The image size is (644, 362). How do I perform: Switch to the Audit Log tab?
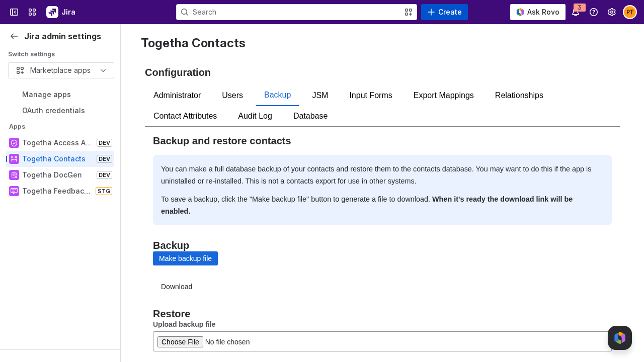[x=255, y=116]
